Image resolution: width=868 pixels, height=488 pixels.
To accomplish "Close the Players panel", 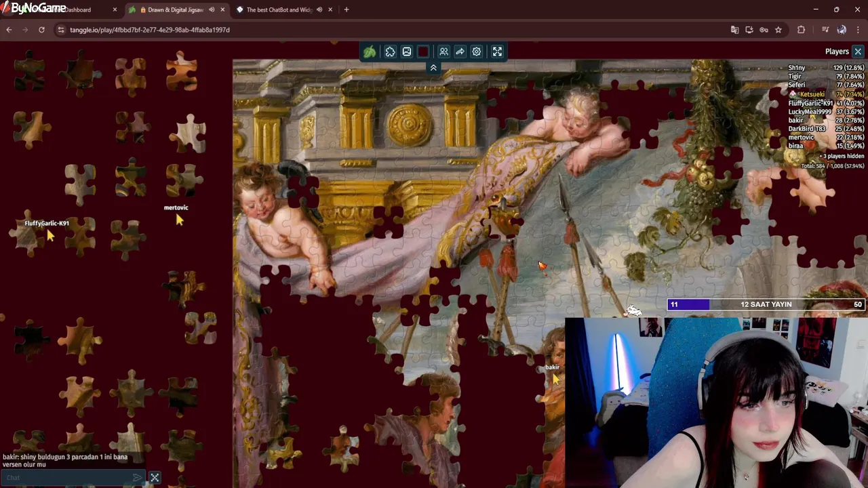I will 858,52.
